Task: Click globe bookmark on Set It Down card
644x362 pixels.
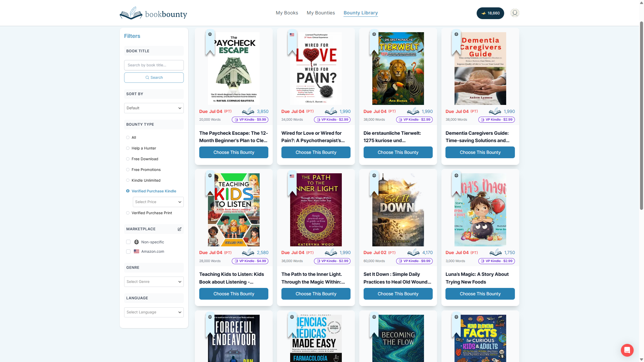Action: 374,183
